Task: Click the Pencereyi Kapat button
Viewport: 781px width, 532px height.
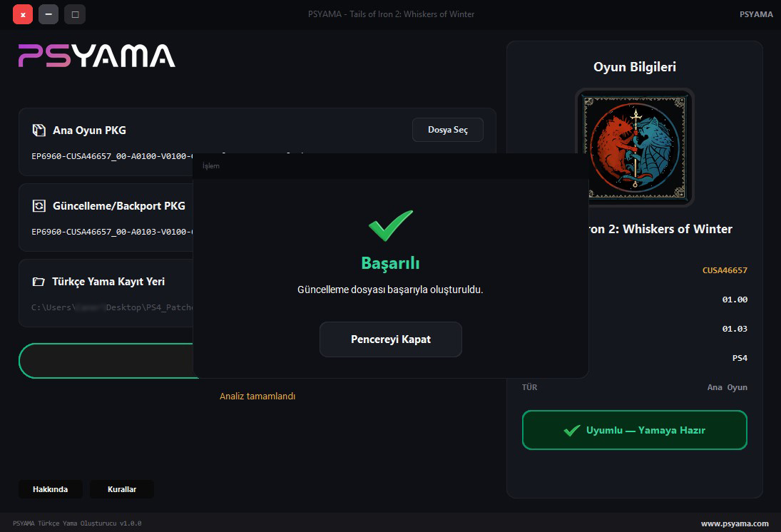Action: [x=391, y=339]
